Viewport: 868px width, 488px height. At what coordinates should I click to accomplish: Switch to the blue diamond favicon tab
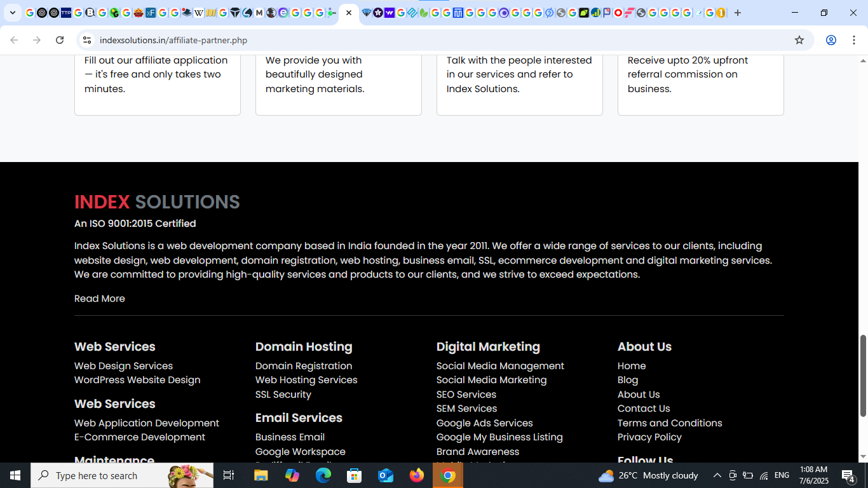click(x=366, y=13)
